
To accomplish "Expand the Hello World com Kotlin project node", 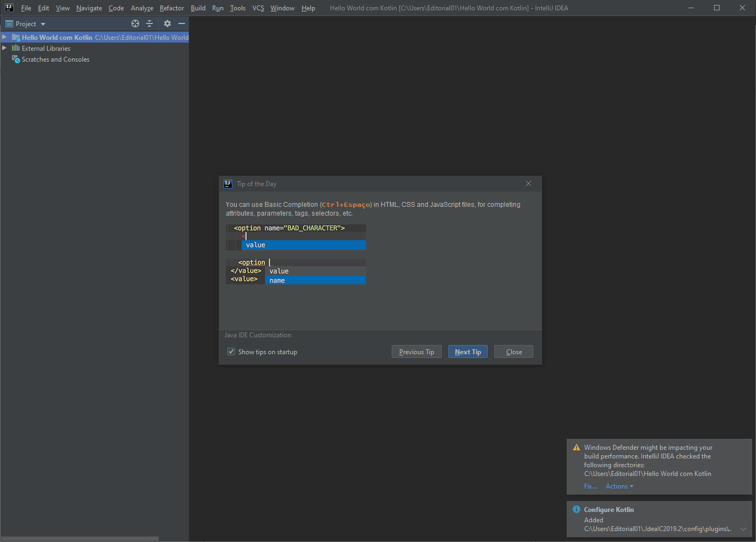I will click(4, 37).
